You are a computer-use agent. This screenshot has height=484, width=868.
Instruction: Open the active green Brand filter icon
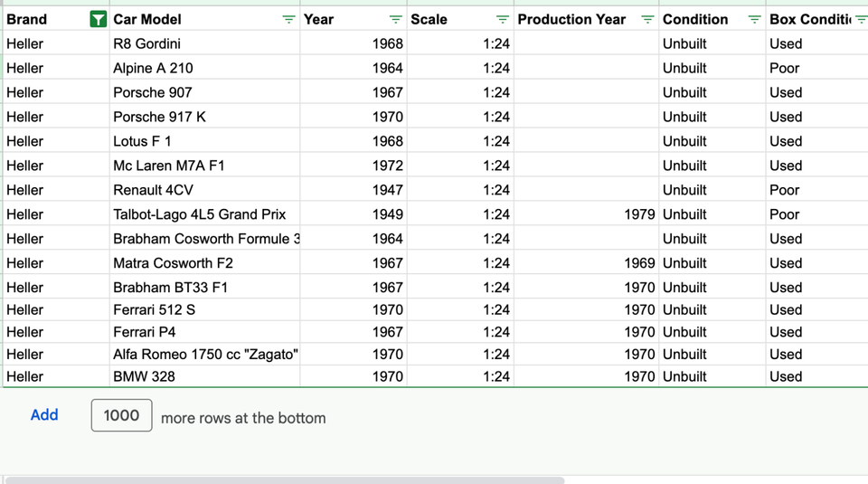(99, 19)
